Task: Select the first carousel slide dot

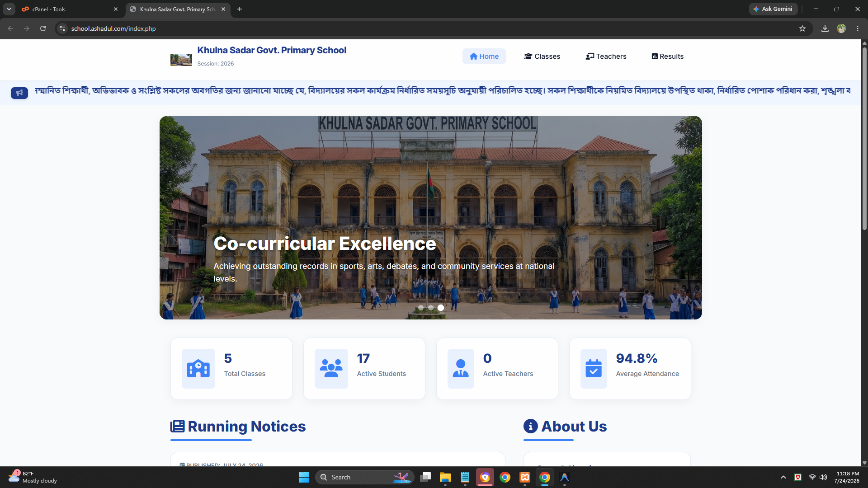Action: pyautogui.click(x=421, y=308)
